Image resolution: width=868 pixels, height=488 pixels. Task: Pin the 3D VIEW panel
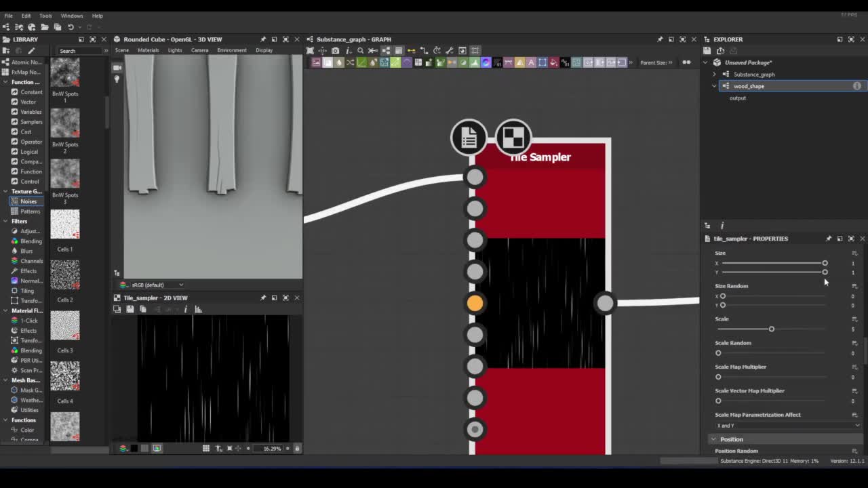[x=263, y=39]
